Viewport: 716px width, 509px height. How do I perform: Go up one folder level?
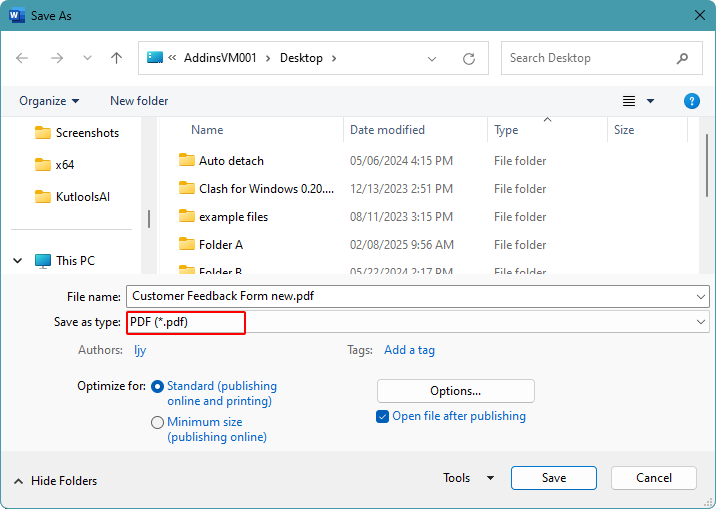click(116, 58)
